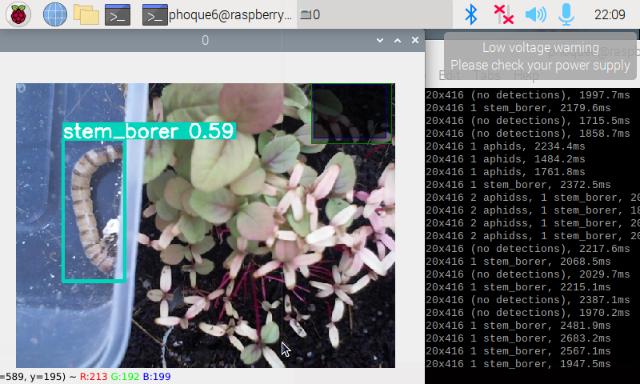This screenshot has height=384, width=640.
Task: Switch to the phoque6@raspberry terminal taskbar entry
Action: point(217,15)
